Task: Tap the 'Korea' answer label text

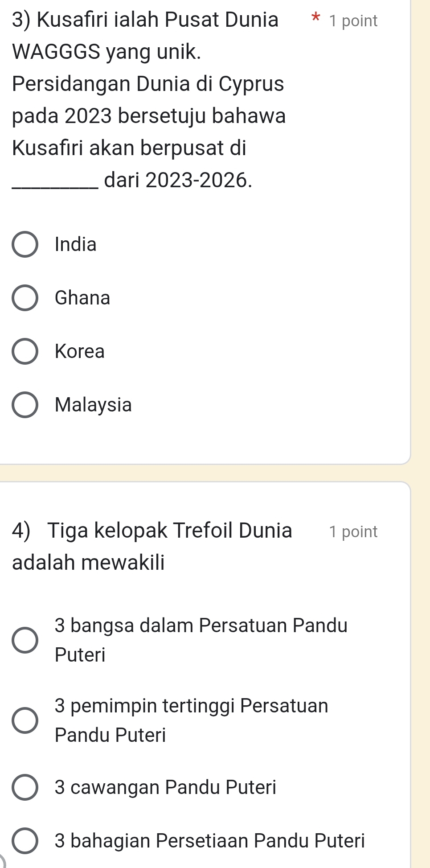Action: pyautogui.click(x=80, y=351)
